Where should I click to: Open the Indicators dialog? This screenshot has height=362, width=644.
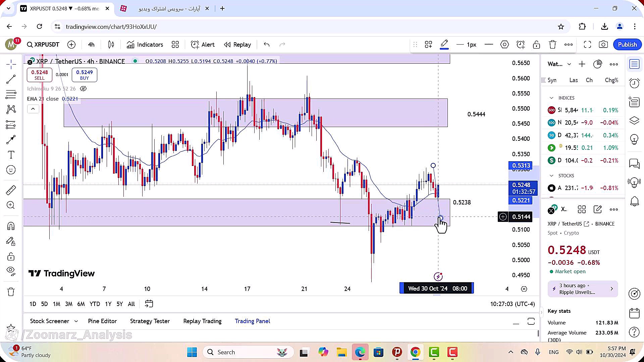point(145,45)
